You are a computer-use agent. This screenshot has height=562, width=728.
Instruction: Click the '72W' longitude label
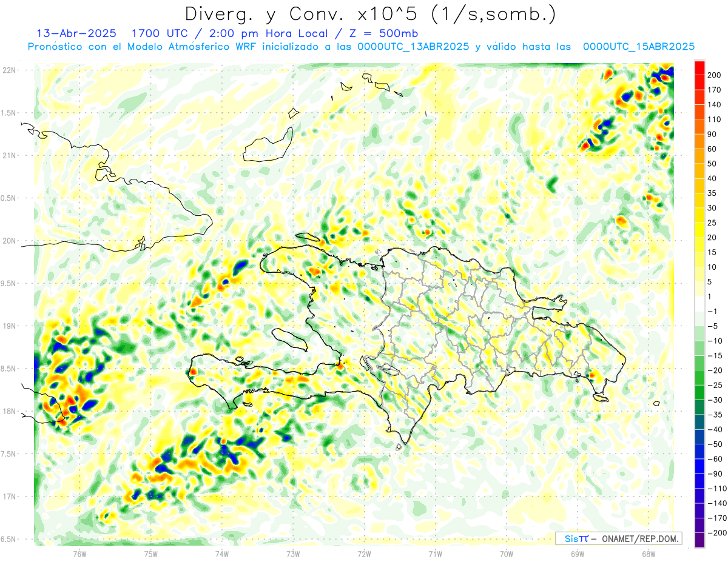click(364, 553)
